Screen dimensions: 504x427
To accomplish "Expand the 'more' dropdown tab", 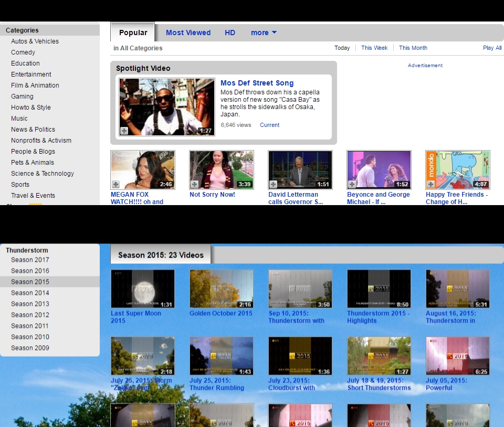I will pyautogui.click(x=264, y=33).
